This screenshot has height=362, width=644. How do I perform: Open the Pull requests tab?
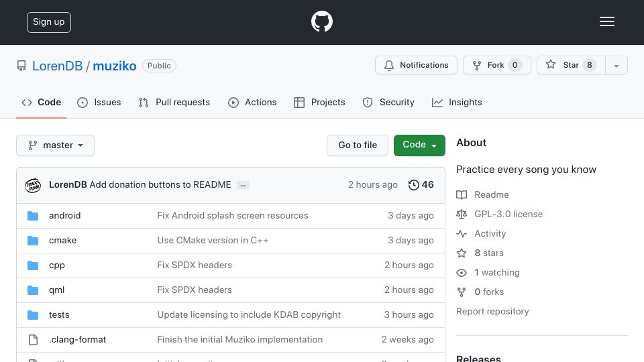pos(174,102)
